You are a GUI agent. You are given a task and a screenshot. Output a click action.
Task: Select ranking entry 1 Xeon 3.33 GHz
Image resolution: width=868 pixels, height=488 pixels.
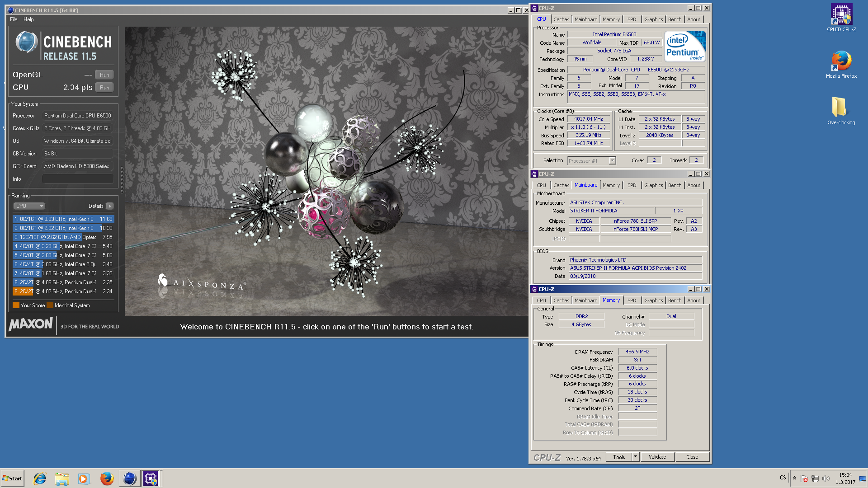point(63,219)
